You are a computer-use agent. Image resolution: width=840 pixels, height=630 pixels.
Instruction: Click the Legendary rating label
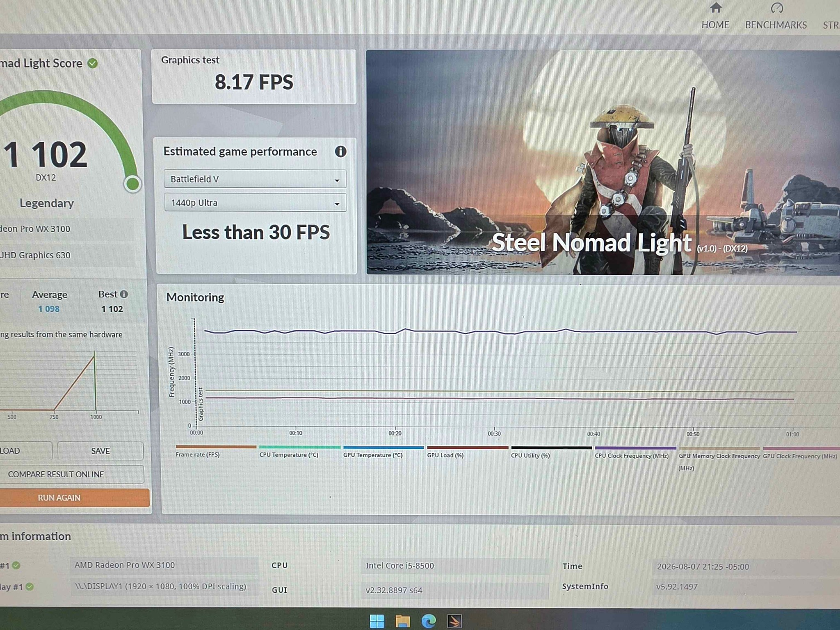pos(47,203)
